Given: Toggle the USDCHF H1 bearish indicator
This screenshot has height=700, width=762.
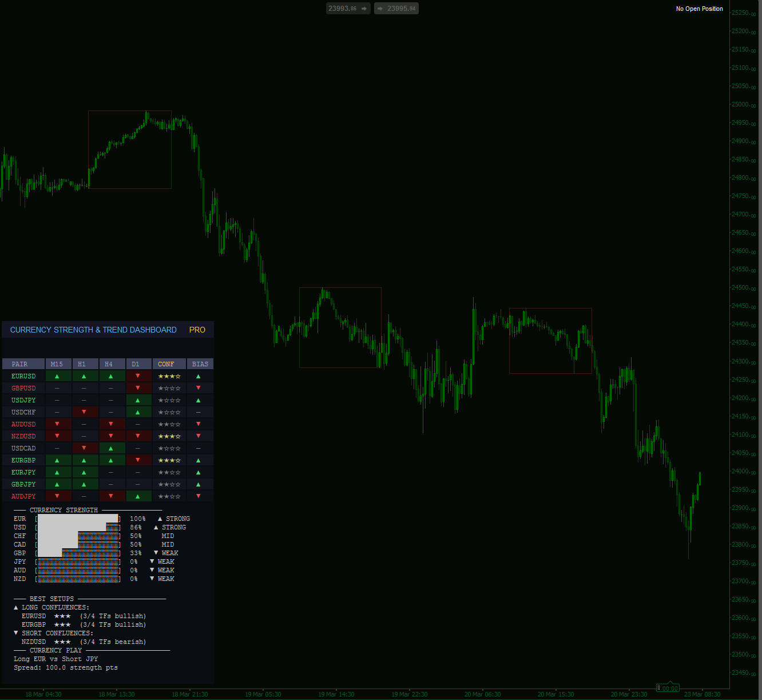Looking at the screenshot, I should (x=85, y=412).
